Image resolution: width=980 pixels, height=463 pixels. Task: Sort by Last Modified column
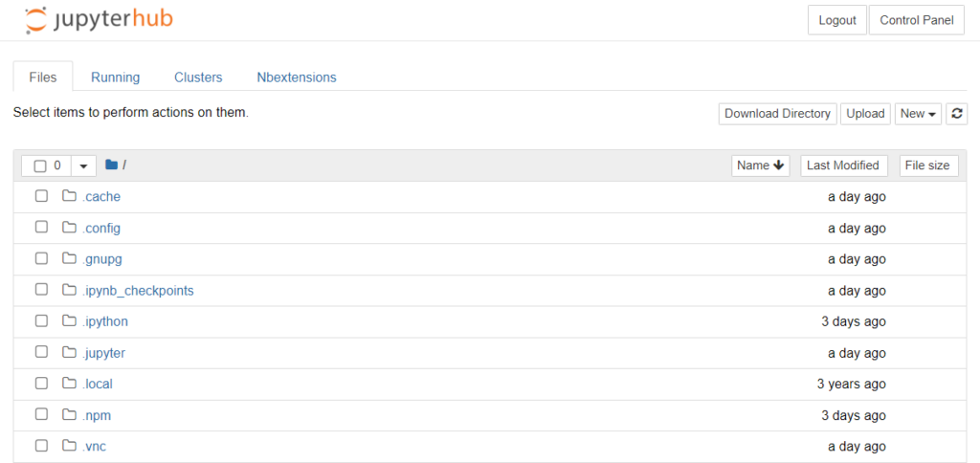pos(843,165)
